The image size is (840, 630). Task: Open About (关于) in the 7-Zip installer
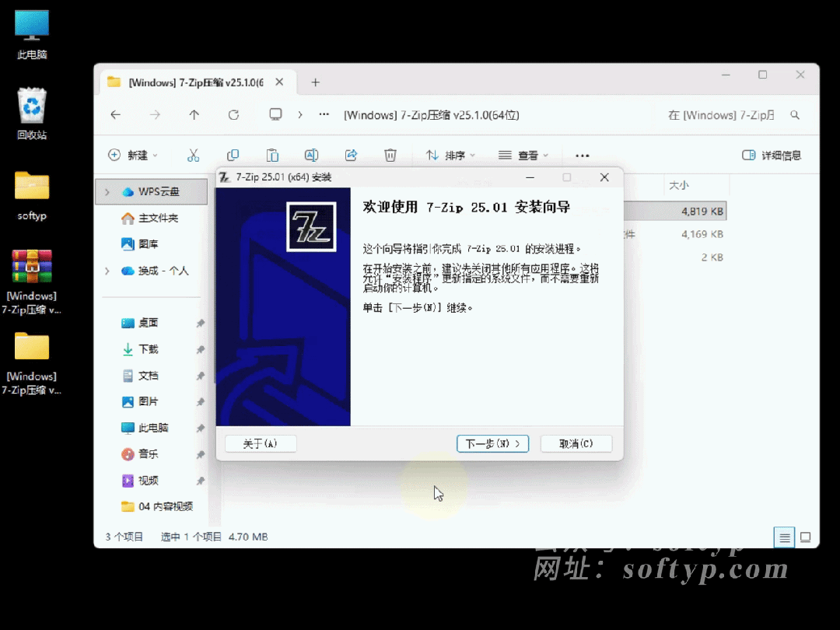[261, 443]
